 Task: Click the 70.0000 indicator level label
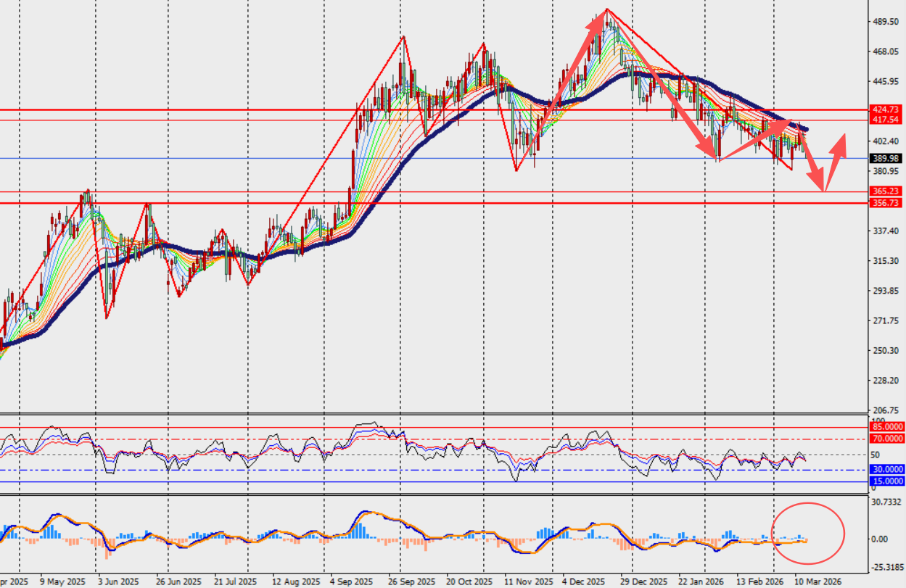(x=887, y=439)
